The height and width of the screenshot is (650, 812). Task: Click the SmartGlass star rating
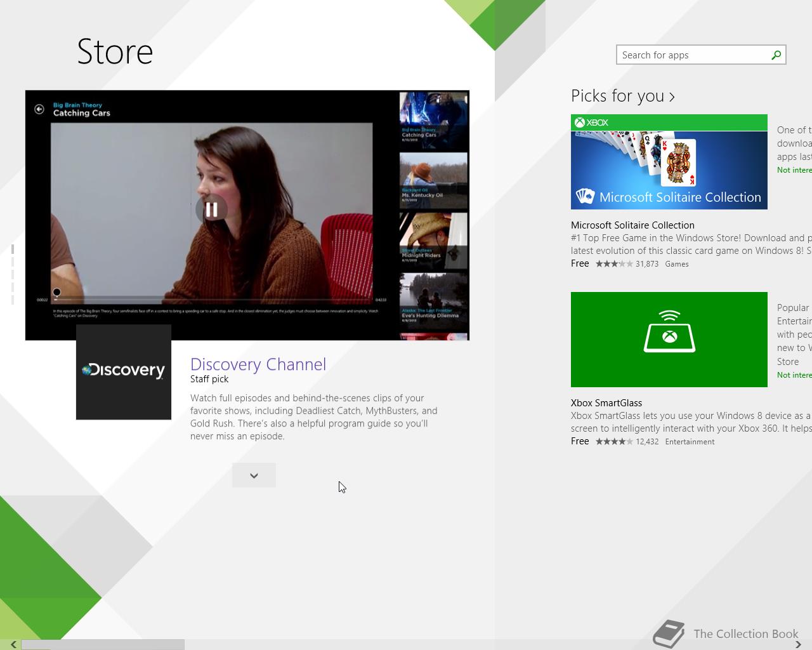coord(613,442)
